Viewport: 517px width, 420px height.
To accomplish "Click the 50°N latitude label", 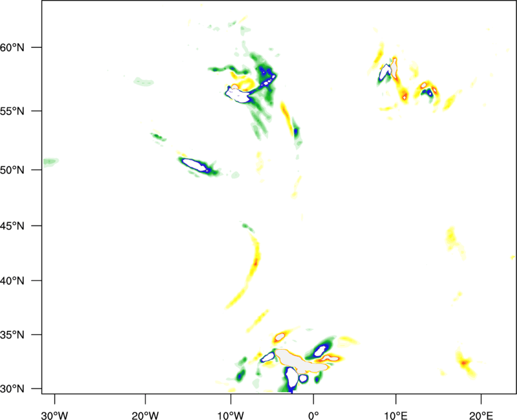I will point(12,170).
